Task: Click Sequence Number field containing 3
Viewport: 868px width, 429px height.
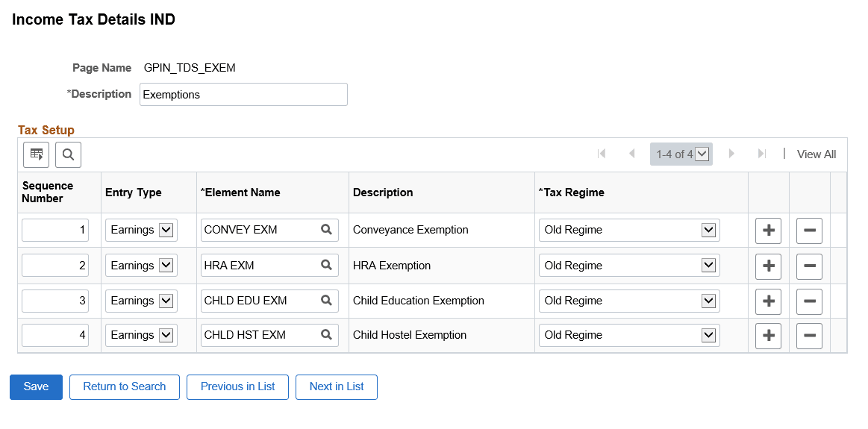Action: 55,301
